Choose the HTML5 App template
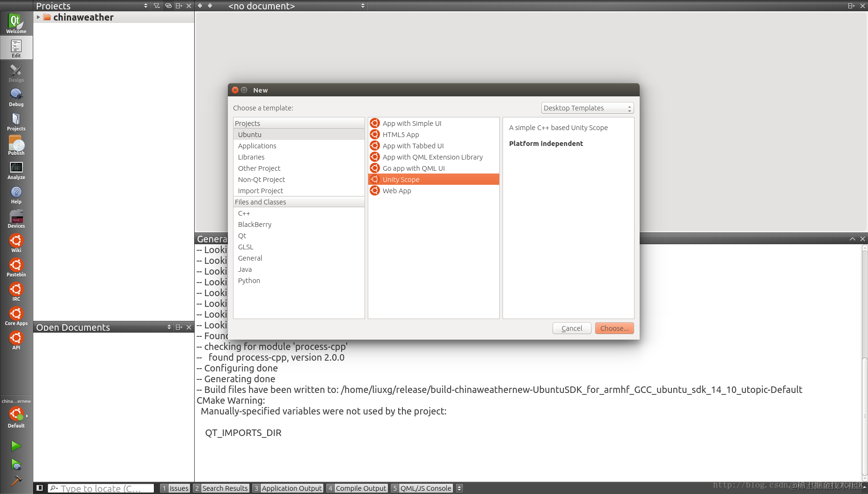The image size is (868, 494). [x=433, y=134]
